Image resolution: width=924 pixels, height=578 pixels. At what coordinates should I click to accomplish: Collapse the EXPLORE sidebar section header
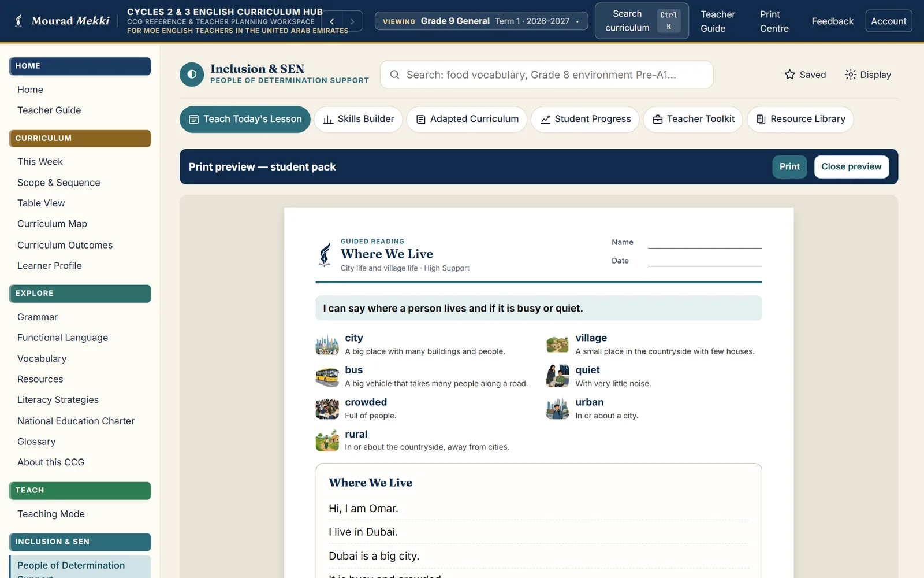click(80, 294)
